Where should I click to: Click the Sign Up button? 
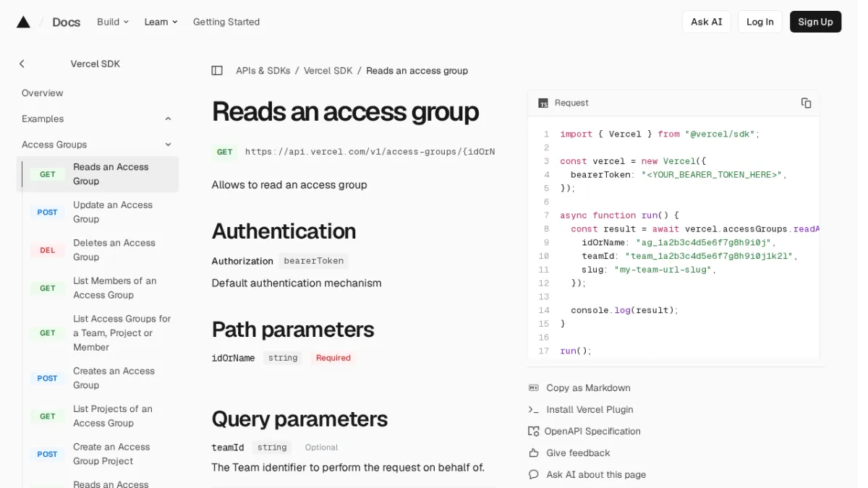tap(815, 22)
